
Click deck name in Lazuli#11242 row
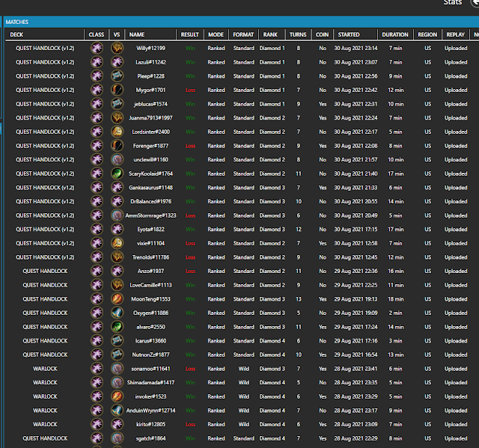45,62
